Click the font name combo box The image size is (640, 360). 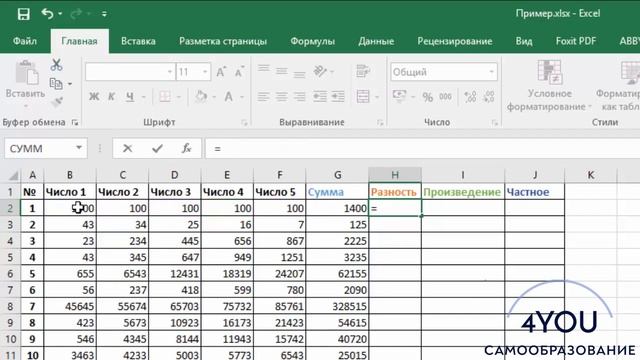coord(130,72)
